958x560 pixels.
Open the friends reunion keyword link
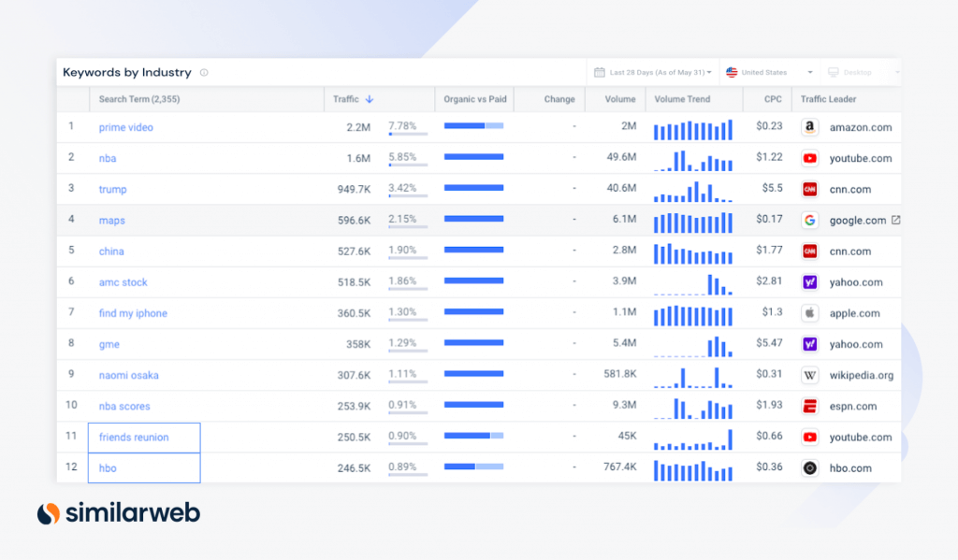(x=134, y=438)
